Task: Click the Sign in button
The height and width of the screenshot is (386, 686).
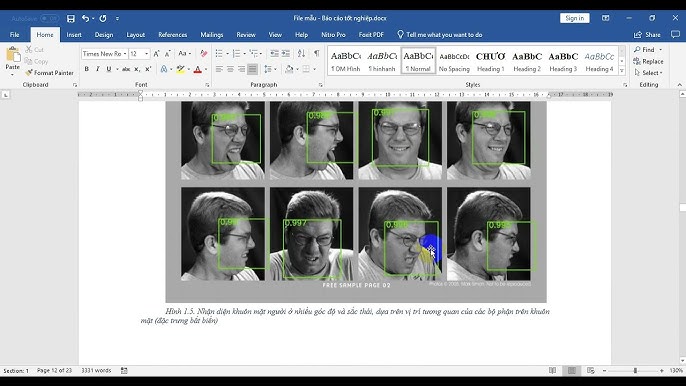Action: click(574, 18)
